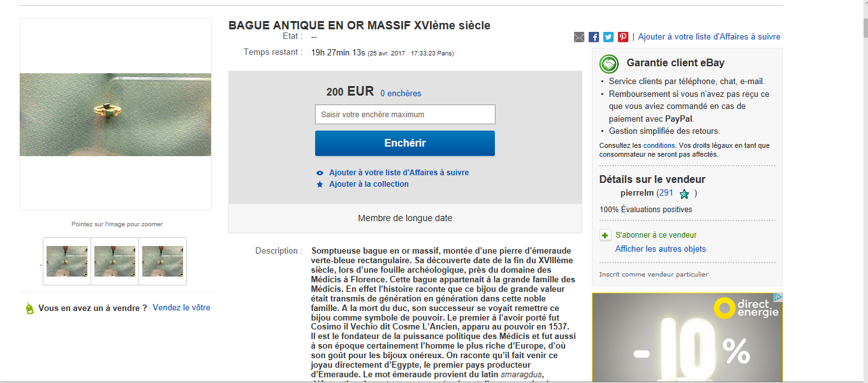Select the first ring thumbnail
868x383 pixels.
click(67, 261)
